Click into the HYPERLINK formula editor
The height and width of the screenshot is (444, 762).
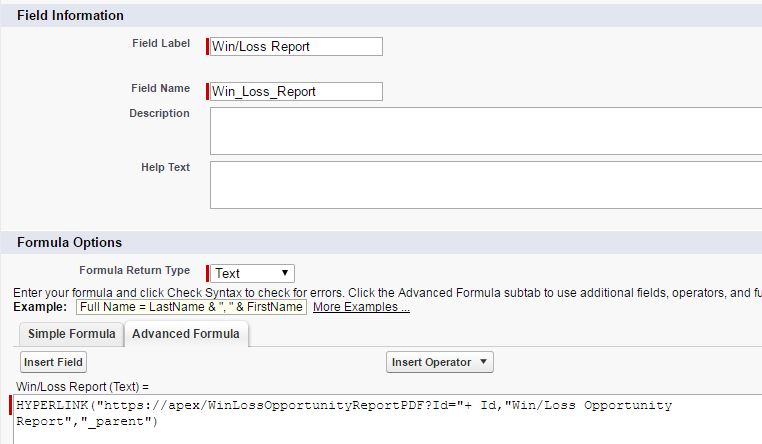click(400, 413)
